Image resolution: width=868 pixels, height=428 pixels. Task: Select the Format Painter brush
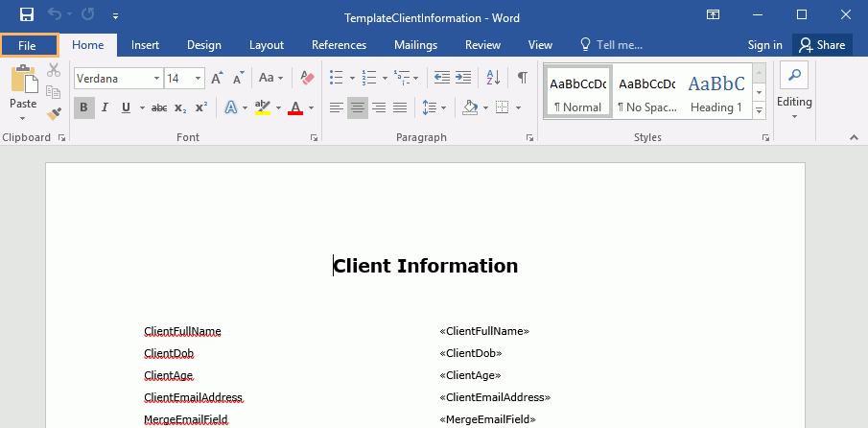[54, 113]
